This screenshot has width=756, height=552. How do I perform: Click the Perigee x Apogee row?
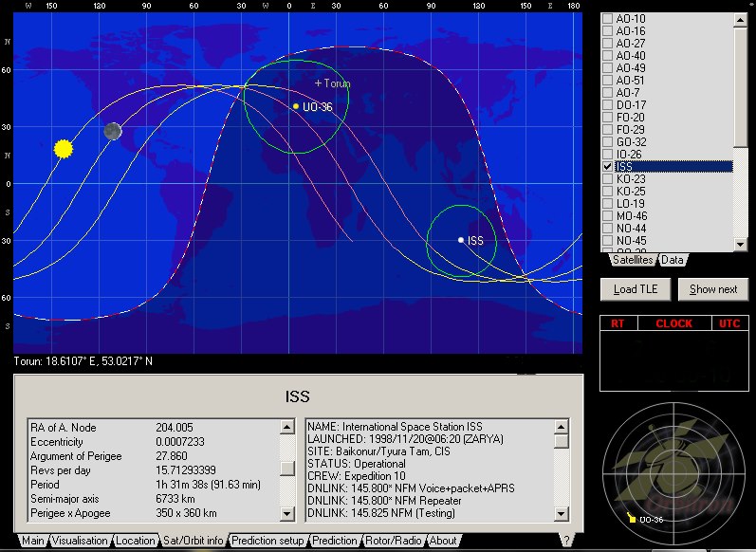tap(154, 513)
